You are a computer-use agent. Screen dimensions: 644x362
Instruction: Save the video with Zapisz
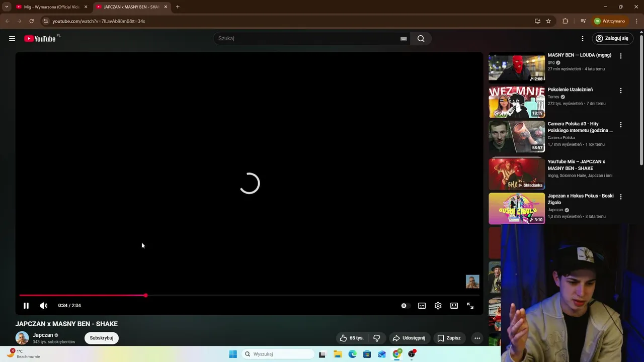click(x=449, y=338)
